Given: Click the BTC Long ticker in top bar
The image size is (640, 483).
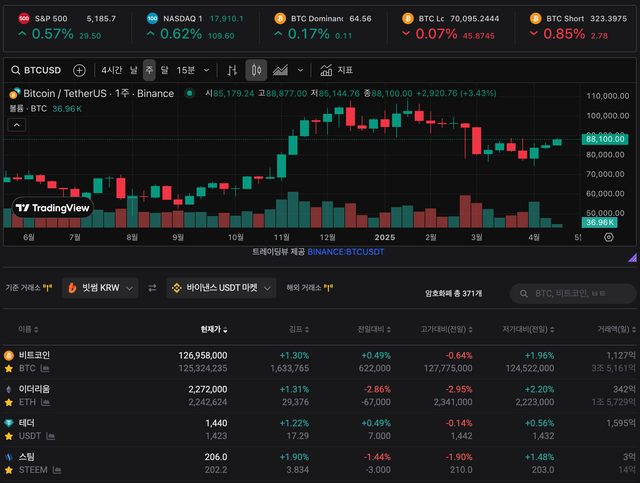Looking at the screenshot, I should [x=453, y=27].
